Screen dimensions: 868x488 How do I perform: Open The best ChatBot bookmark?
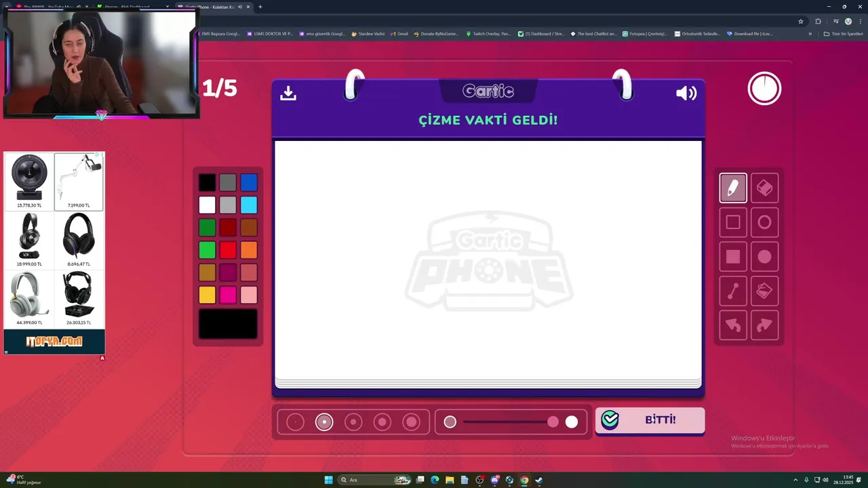click(593, 33)
